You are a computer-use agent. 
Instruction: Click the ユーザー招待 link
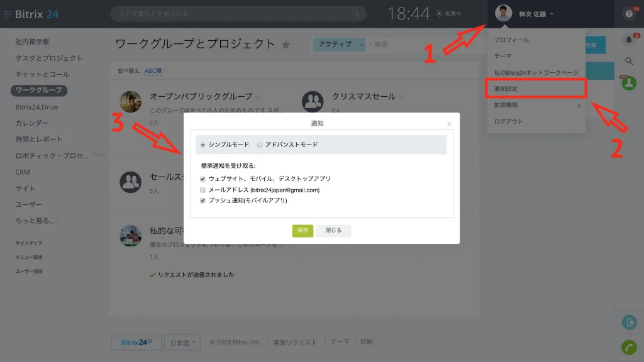(29, 271)
